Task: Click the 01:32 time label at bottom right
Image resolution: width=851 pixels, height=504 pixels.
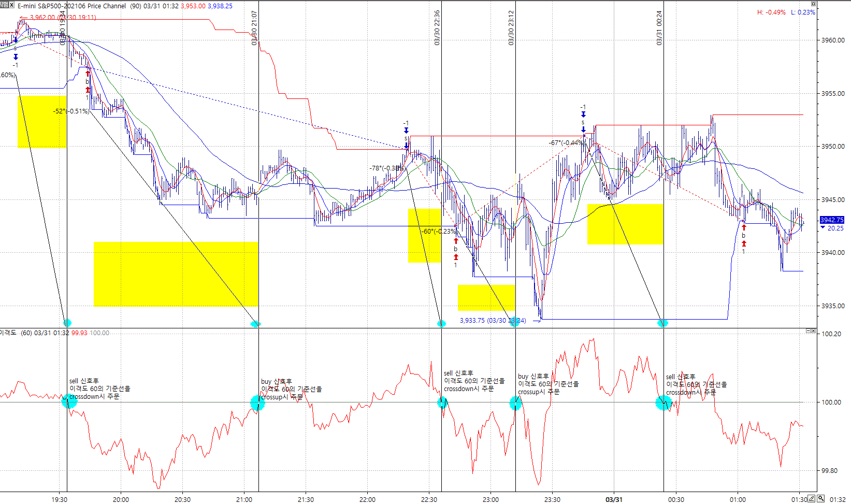Action: [838, 499]
